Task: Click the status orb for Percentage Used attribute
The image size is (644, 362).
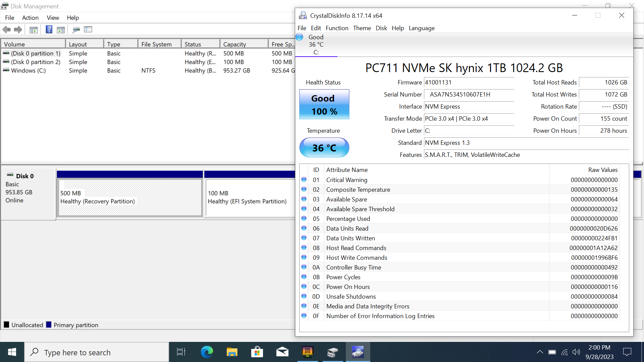Action: (x=304, y=219)
